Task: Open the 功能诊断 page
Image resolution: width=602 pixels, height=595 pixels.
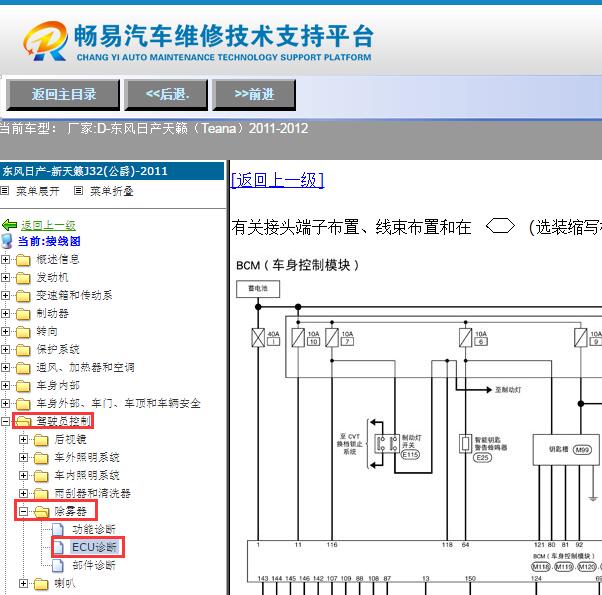Action: point(94,529)
